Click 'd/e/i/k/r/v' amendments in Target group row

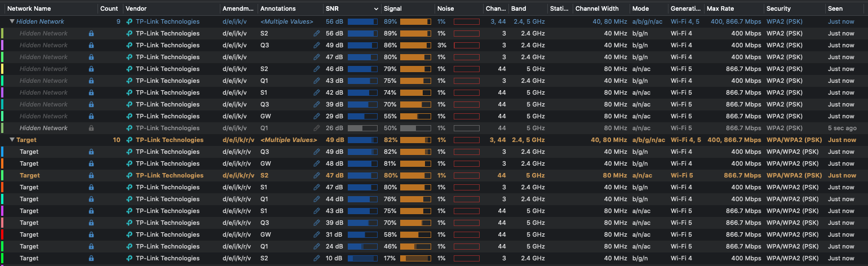tap(238, 140)
